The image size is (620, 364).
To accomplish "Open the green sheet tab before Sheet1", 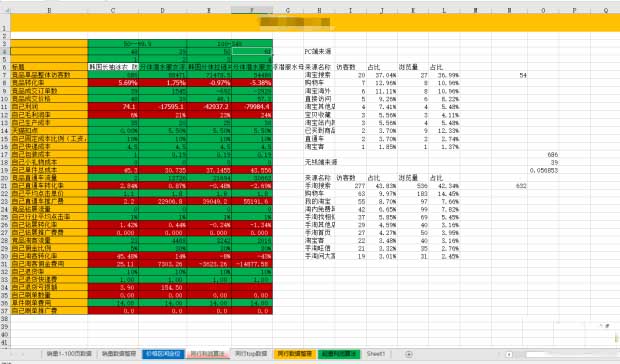I will click(x=339, y=354).
